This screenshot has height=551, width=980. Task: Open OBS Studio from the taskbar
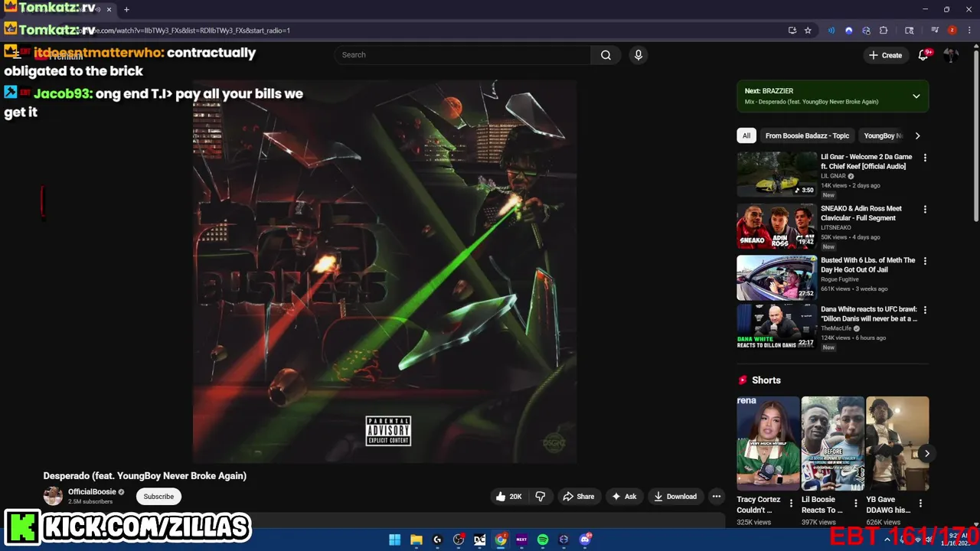[459, 540]
